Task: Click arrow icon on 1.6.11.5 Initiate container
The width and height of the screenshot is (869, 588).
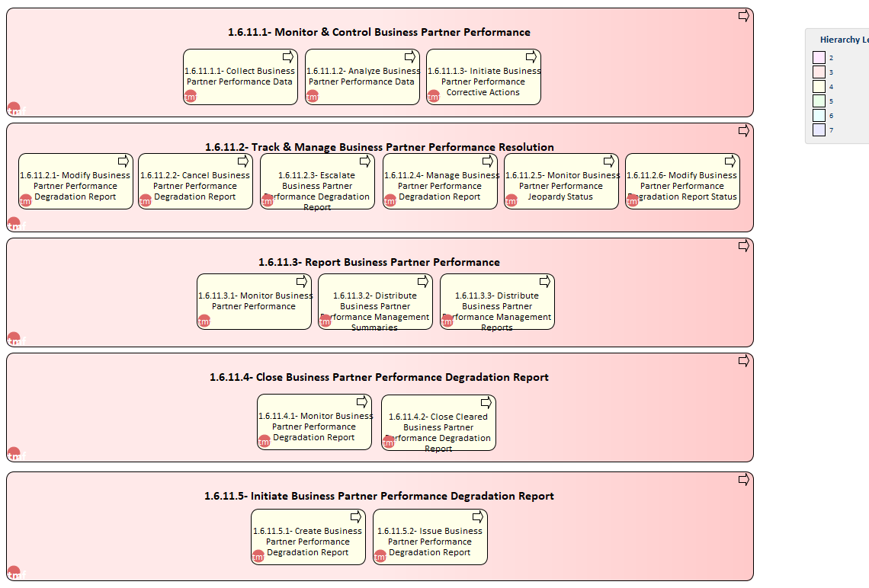Action: pyautogui.click(x=744, y=480)
